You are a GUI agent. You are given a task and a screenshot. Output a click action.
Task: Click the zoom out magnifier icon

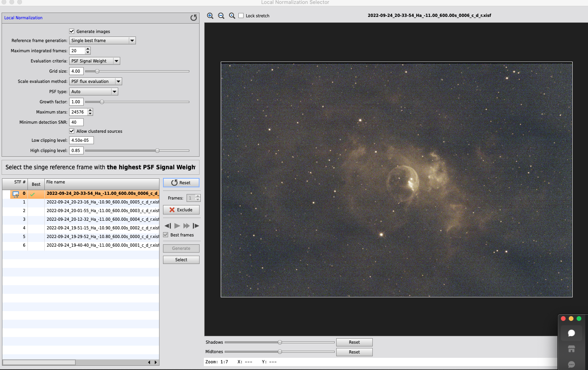pyautogui.click(x=221, y=16)
